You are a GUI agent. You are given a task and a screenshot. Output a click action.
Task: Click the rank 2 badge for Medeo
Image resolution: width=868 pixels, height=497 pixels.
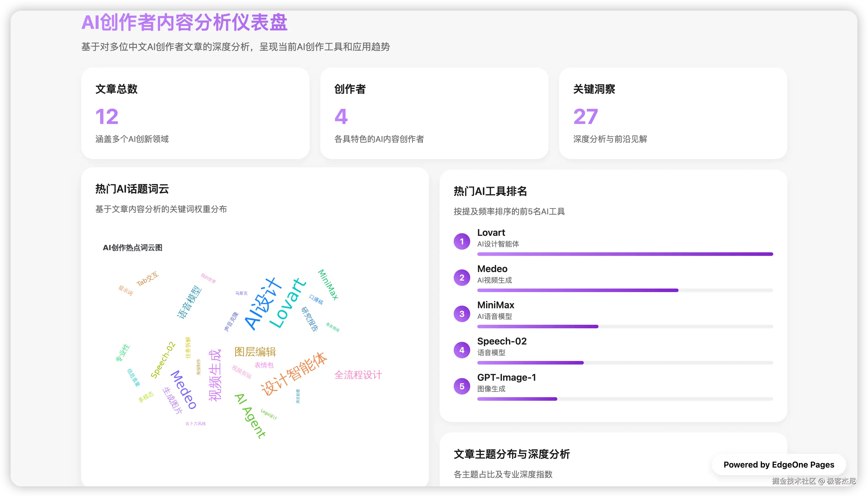[462, 278]
